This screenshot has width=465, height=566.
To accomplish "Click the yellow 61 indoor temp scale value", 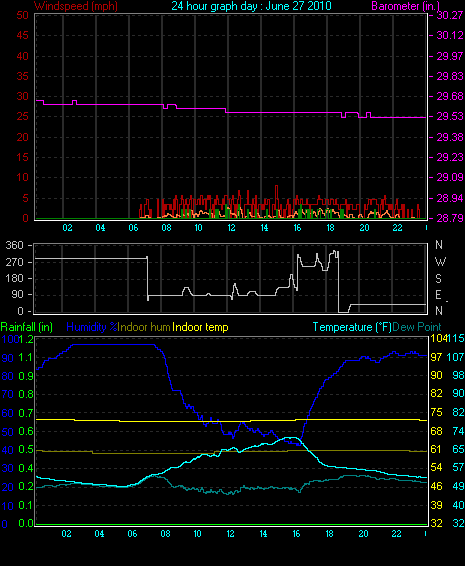I will [x=436, y=449].
